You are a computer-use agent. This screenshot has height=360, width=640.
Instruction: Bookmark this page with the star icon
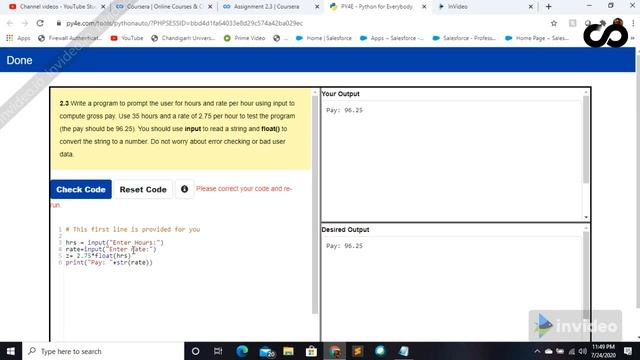(554, 23)
